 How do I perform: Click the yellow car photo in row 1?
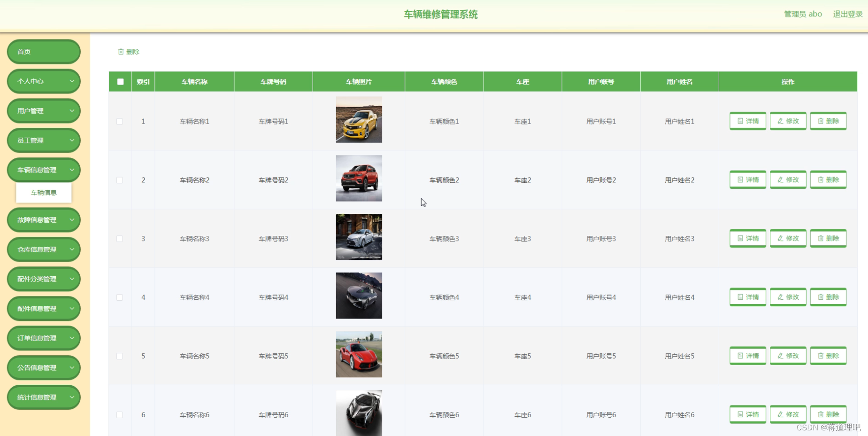[x=359, y=120]
